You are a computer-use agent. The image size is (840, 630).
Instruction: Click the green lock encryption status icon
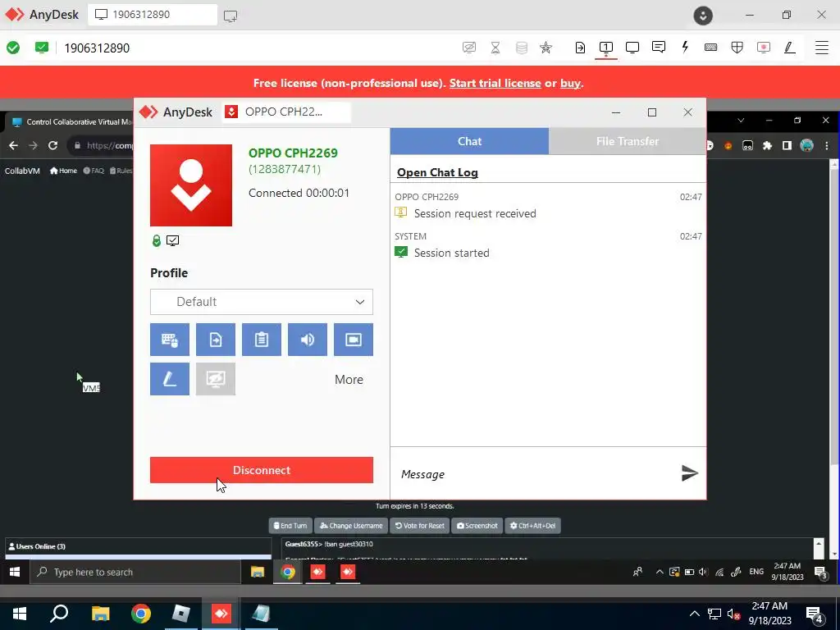click(x=157, y=241)
